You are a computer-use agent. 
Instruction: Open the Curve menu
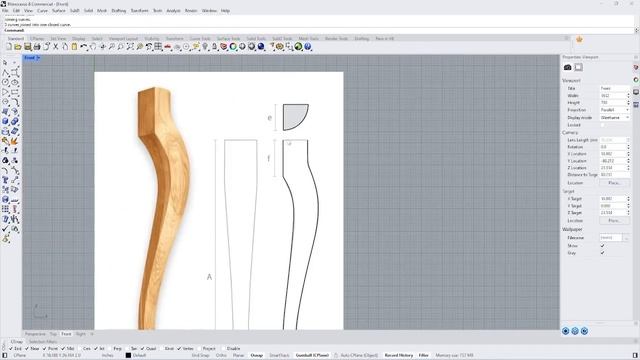pyautogui.click(x=42, y=11)
